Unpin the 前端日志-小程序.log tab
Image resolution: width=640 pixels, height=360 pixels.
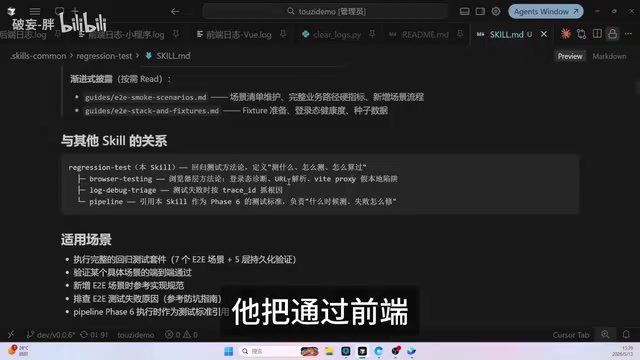pos(176,35)
